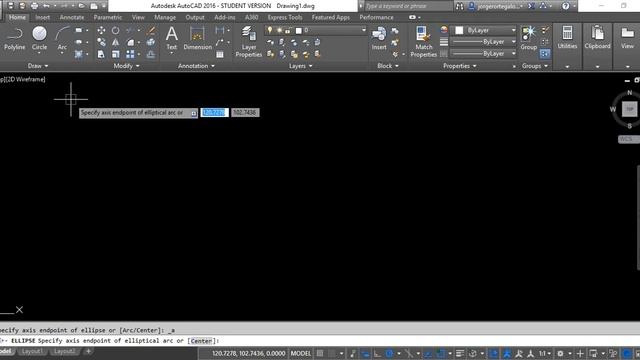Select the Fillet tool
Image resolution: width=640 pixels, height=360 pixels.
[130, 42]
